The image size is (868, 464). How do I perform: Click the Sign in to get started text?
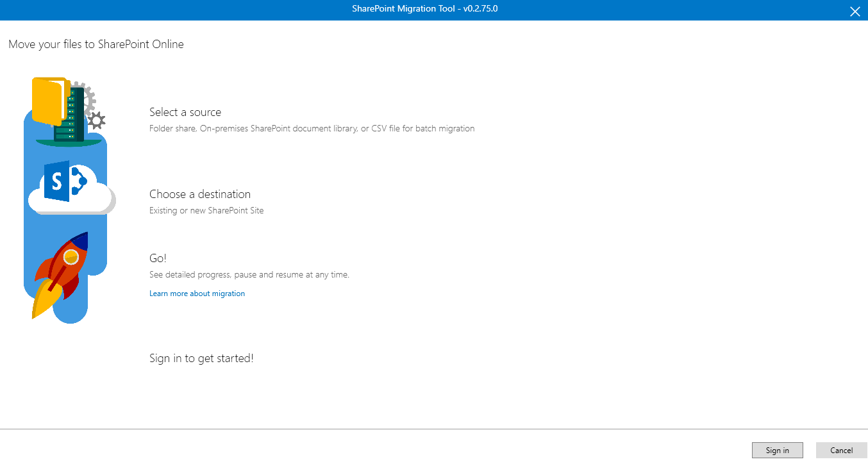[201, 358]
